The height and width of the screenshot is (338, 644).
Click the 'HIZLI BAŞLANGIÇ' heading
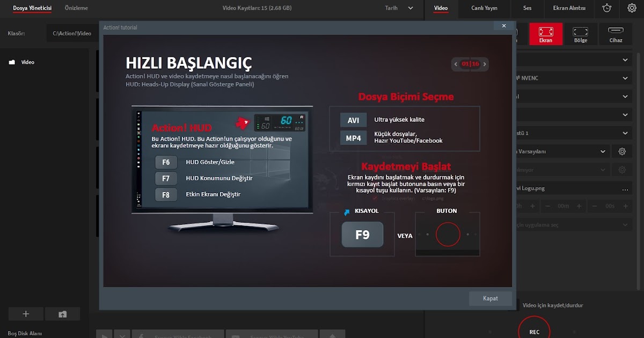click(x=188, y=63)
